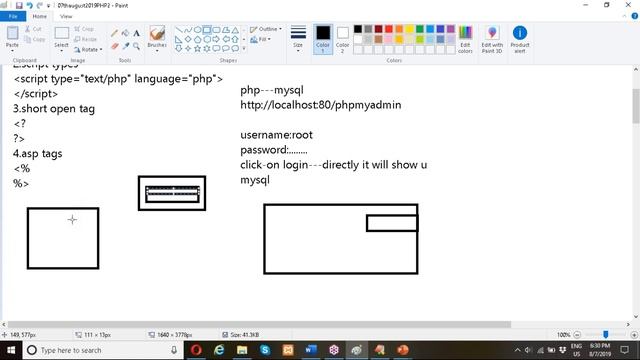Screen dimensions: 640x360
Task: Pick the purple color swatch
Action: [451, 29]
